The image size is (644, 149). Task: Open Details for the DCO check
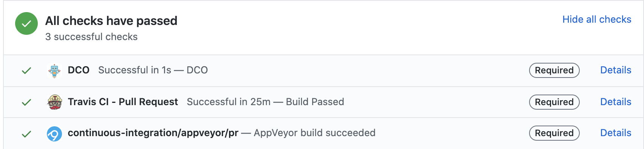(616, 70)
